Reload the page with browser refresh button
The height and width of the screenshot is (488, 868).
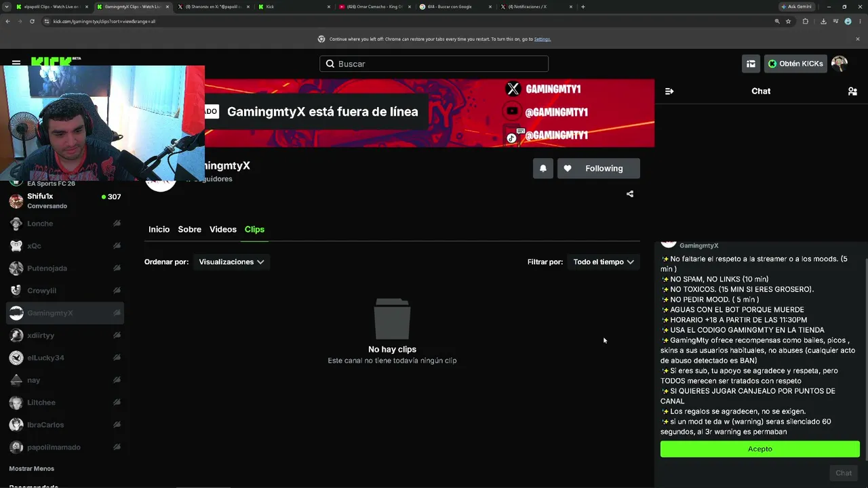click(32, 21)
